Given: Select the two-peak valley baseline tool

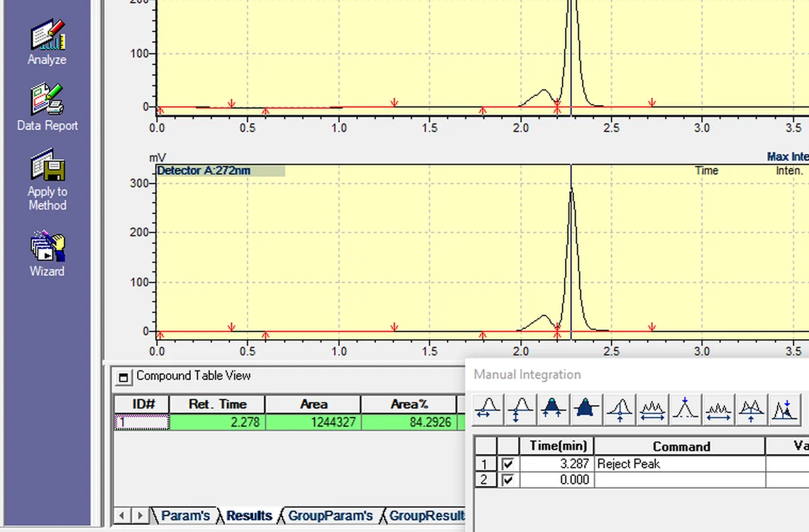Looking at the screenshot, I should (752, 410).
